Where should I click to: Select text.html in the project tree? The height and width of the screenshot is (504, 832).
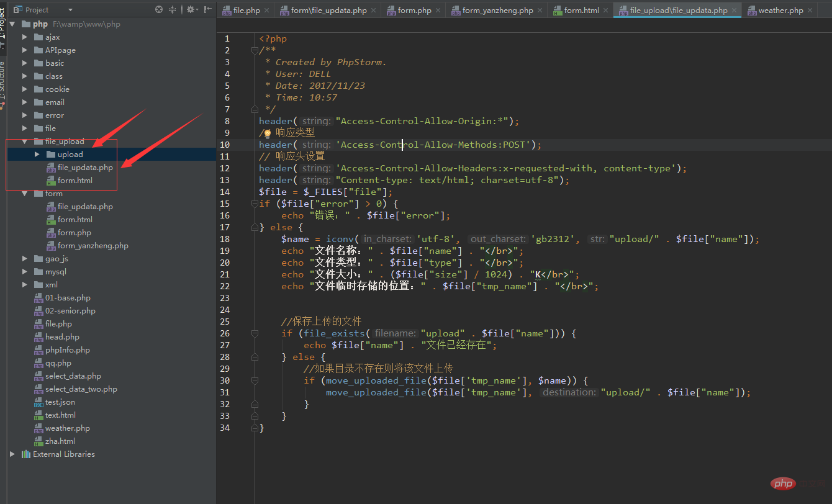point(55,415)
